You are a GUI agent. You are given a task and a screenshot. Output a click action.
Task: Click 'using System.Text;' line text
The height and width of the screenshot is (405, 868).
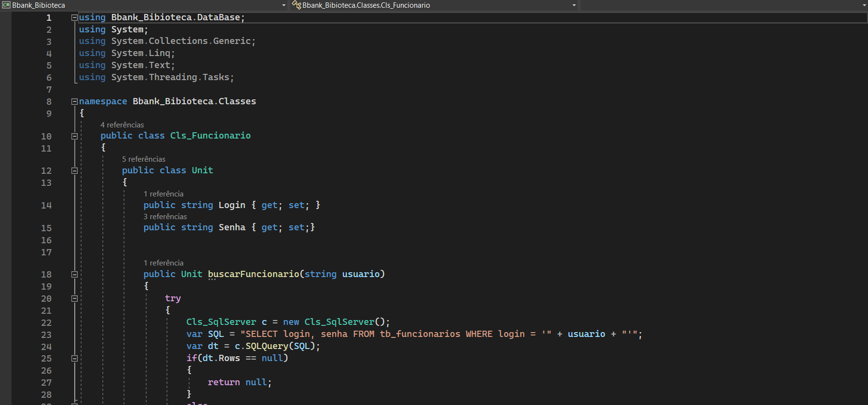click(x=127, y=65)
